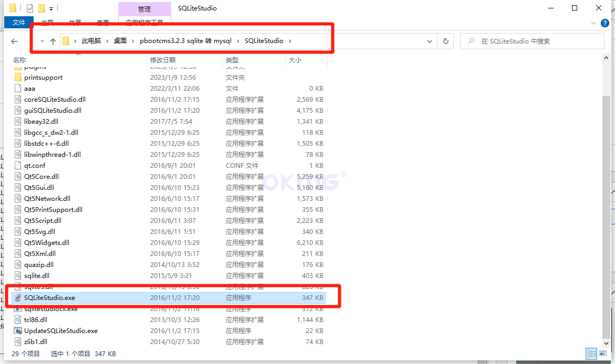The height and width of the screenshot is (364, 615).
Task: Click the qt.conf file icon
Action: point(18,165)
